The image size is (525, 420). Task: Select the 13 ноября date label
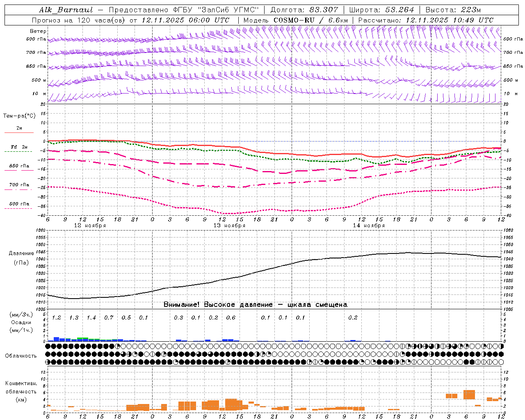[229, 226]
